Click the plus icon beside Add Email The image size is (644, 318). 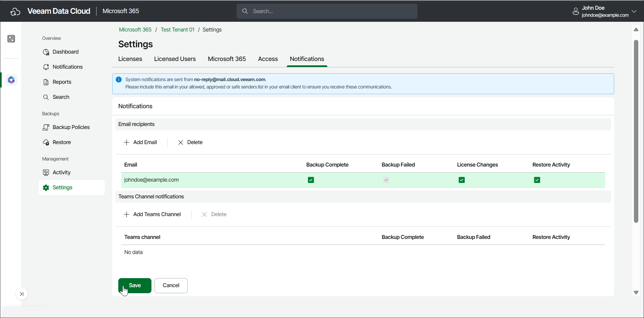(127, 142)
